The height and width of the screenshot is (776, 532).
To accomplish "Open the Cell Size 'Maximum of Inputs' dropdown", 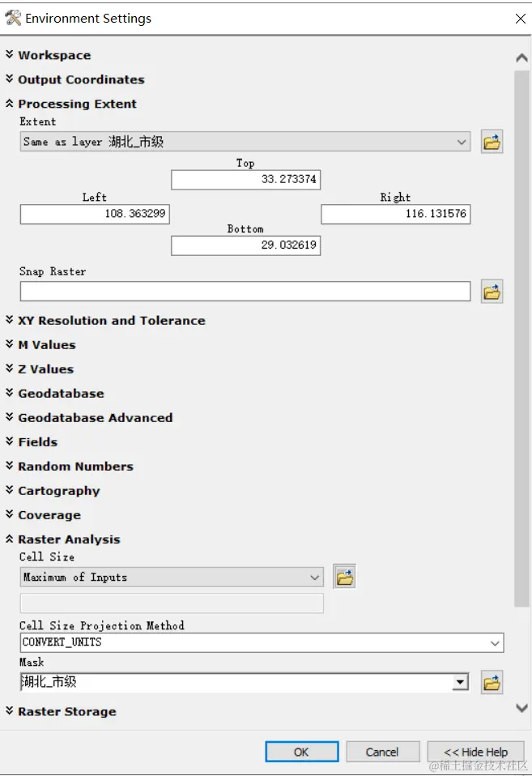I will [172, 577].
